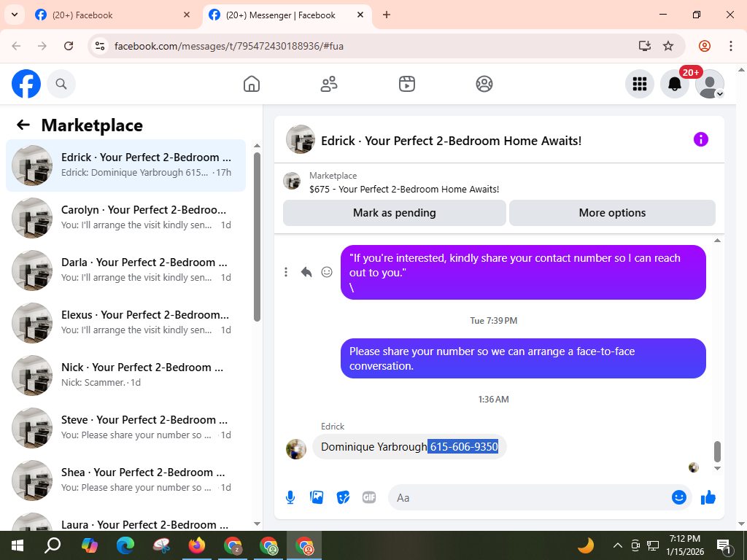Send a voice clip with microphone icon
Image resolution: width=747 pixels, height=560 pixels.
tap(290, 497)
